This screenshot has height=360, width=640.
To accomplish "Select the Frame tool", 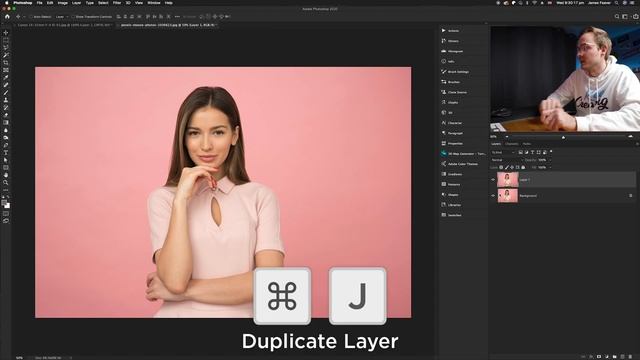I will (x=6, y=70).
